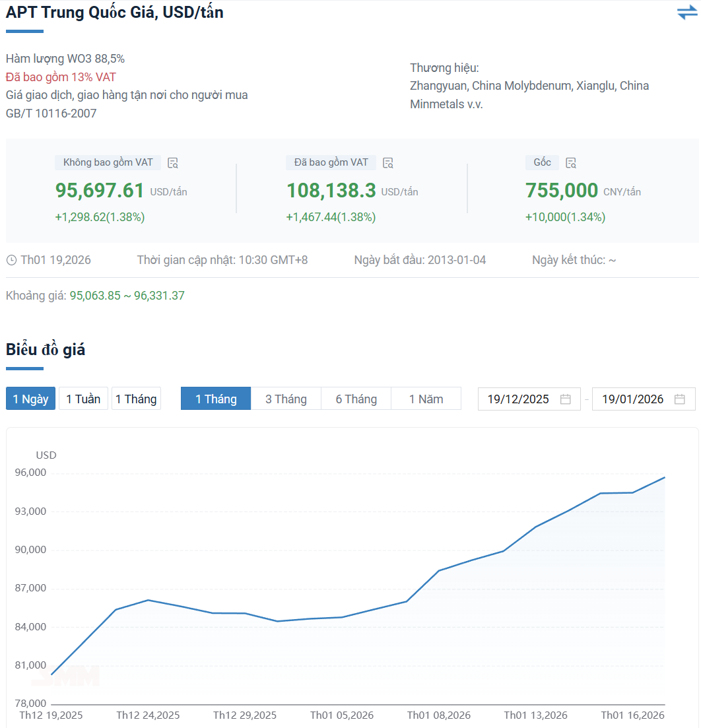Open start date picker 19/12/2025

click(518, 399)
